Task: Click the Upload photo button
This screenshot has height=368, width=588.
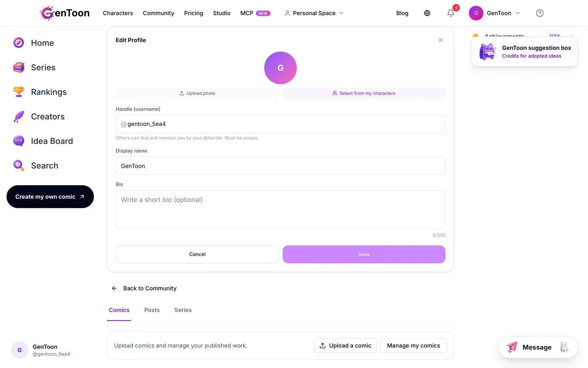Action: tap(197, 93)
